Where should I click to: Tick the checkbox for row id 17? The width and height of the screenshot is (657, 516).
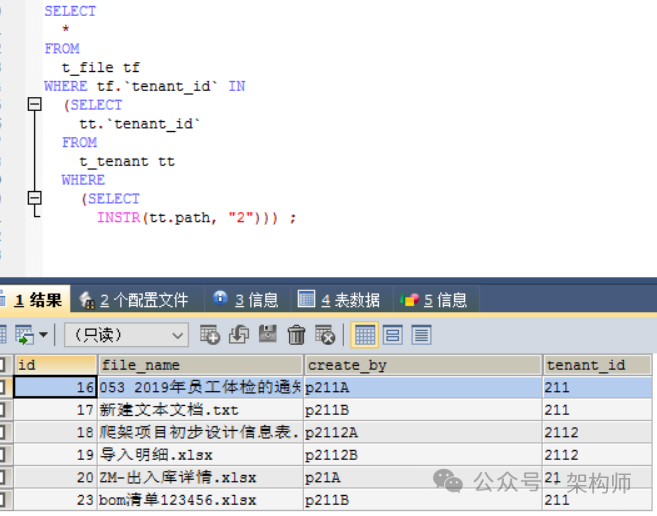click(2, 410)
